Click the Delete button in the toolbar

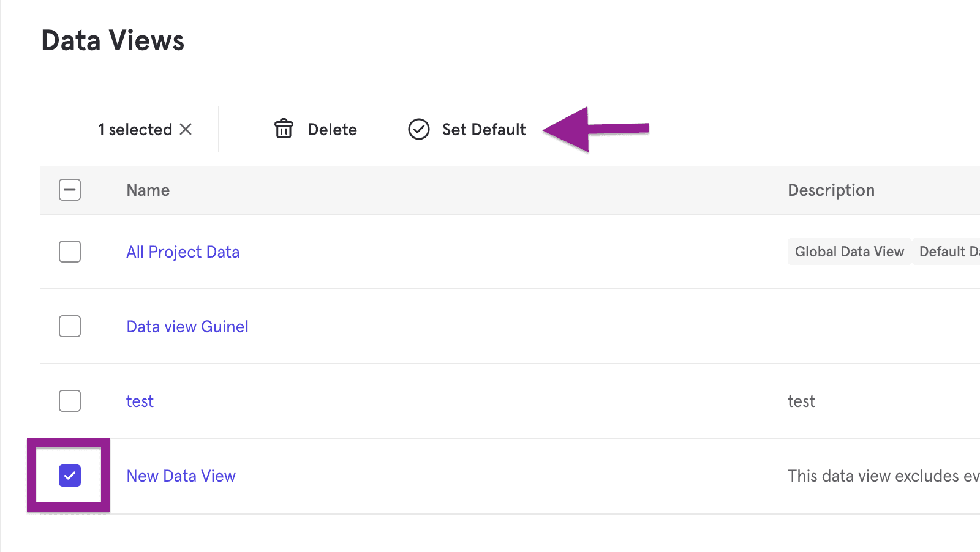coord(333,129)
